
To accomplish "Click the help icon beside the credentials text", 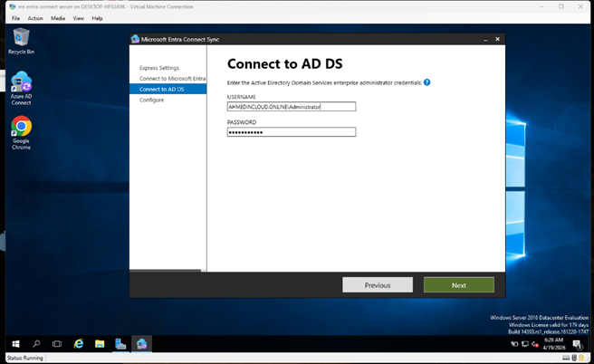I will pyautogui.click(x=426, y=82).
